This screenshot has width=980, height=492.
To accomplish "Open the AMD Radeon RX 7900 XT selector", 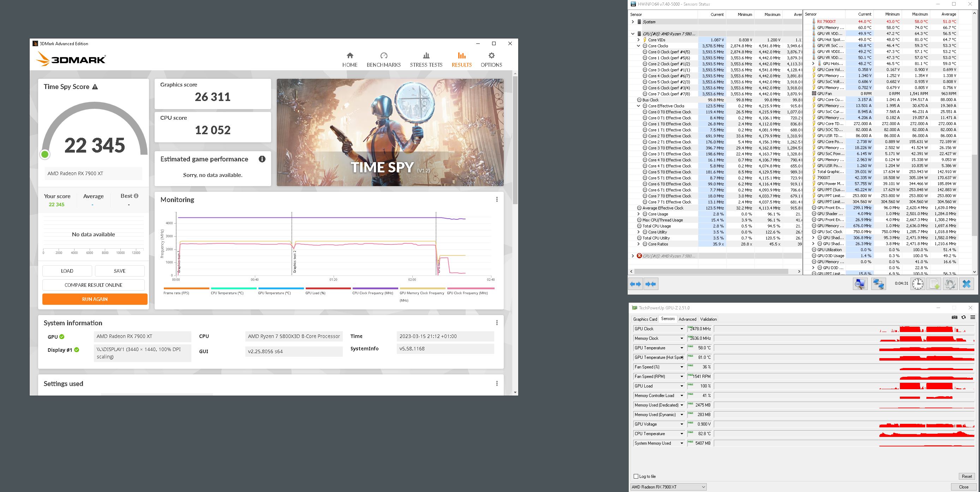I will coord(668,487).
